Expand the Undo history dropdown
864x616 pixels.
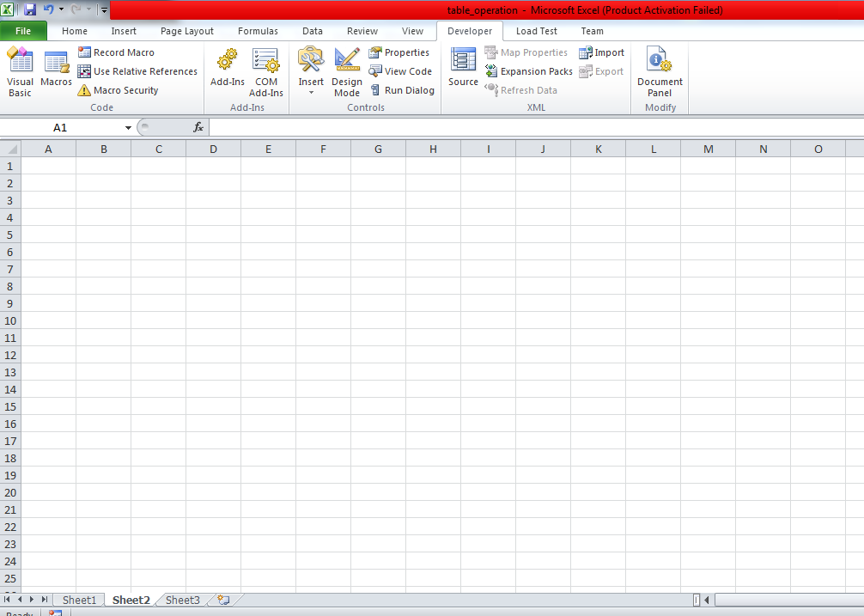pyautogui.click(x=59, y=9)
